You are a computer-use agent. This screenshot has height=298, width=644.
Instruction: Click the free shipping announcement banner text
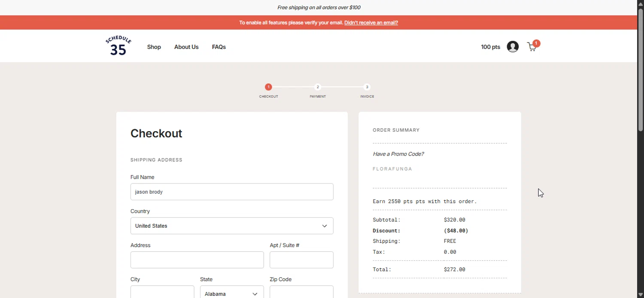click(x=319, y=7)
